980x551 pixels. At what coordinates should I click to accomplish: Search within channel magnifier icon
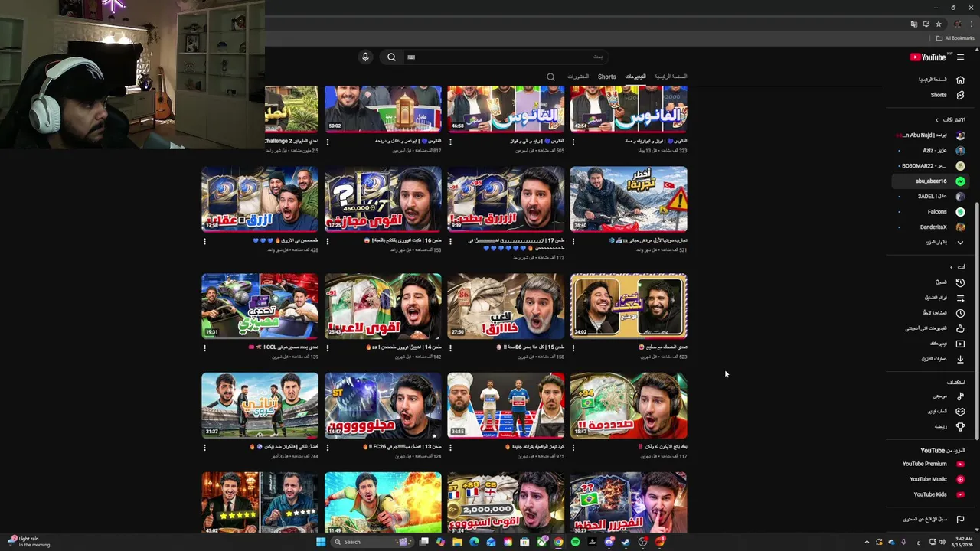[550, 77]
